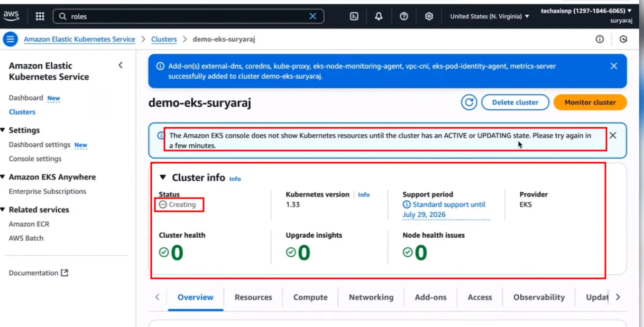The height and width of the screenshot is (327, 644).
Task: Click the Upgrade insights count
Action: [303, 253]
